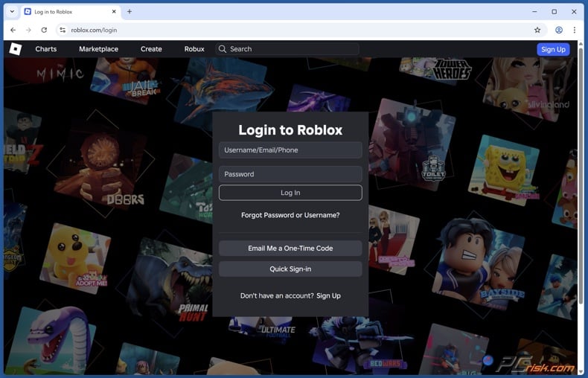Image resolution: width=588 pixels, height=378 pixels.
Task: Click the Quick Sign-in button
Action: click(290, 269)
